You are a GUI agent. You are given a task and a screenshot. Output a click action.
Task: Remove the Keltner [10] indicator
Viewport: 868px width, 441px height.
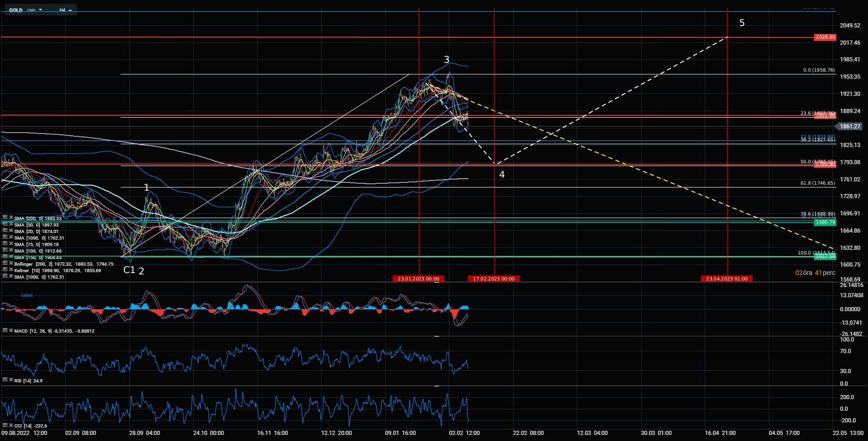[x=11, y=270]
